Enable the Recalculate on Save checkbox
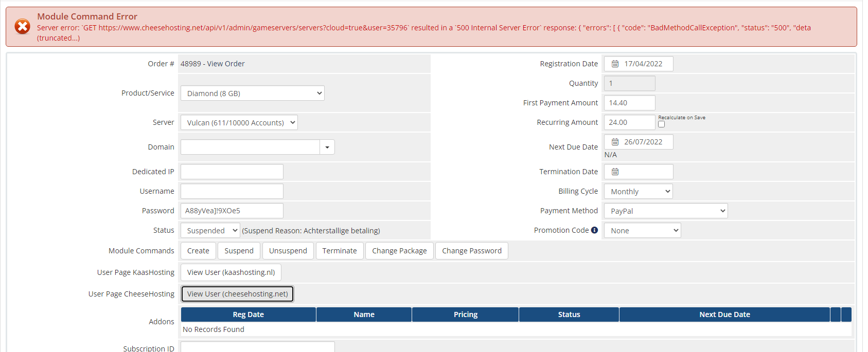Viewport: 868px width, 352px height. click(x=661, y=124)
